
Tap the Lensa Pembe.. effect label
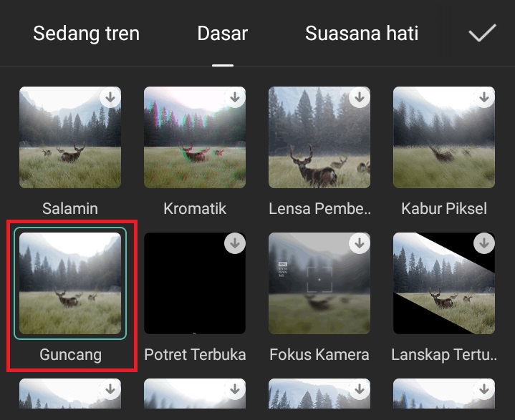[x=319, y=208]
